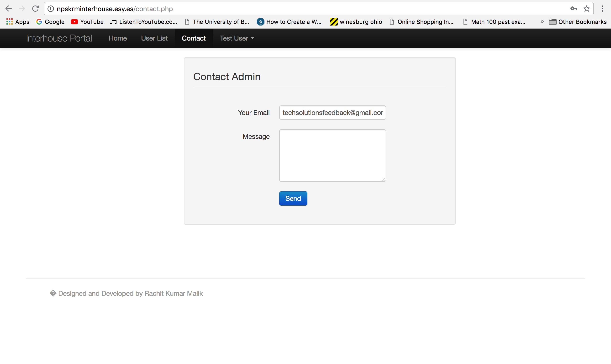Open Chrome three-dot menu
Image resolution: width=611 pixels, height=364 pixels.
click(x=602, y=9)
